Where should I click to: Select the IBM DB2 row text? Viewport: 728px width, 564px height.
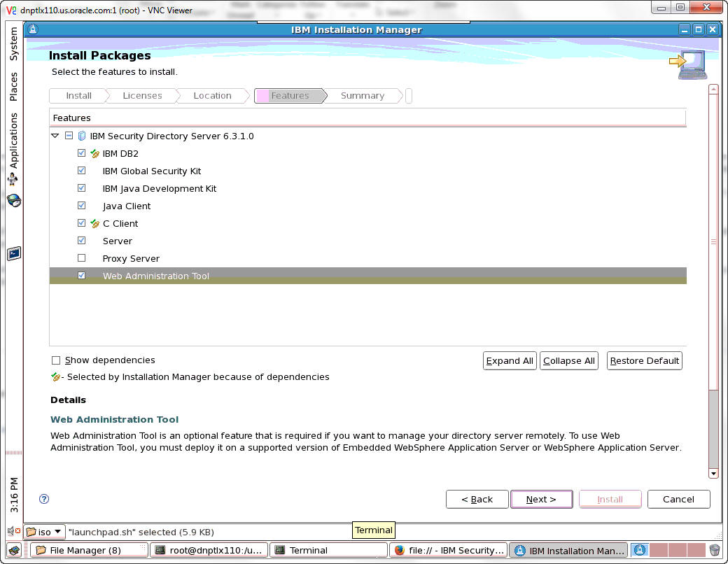coord(120,154)
